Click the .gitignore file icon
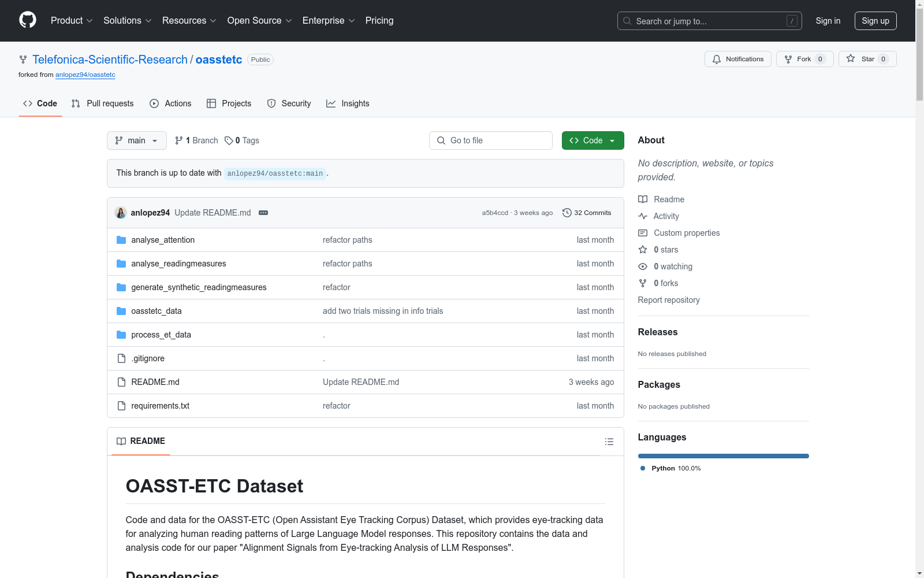This screenshot has width=924, height=578. (x=121, y=358)
